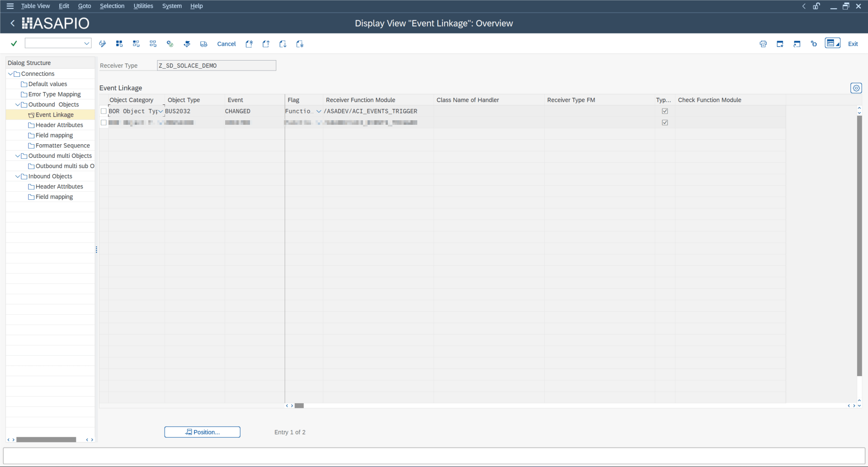Jump to last page icon
Viewport: 868px width, 467px height.
(300, 44)
